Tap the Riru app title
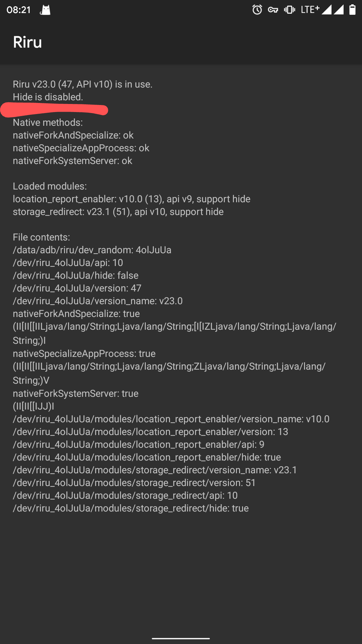 pos(27,42)
